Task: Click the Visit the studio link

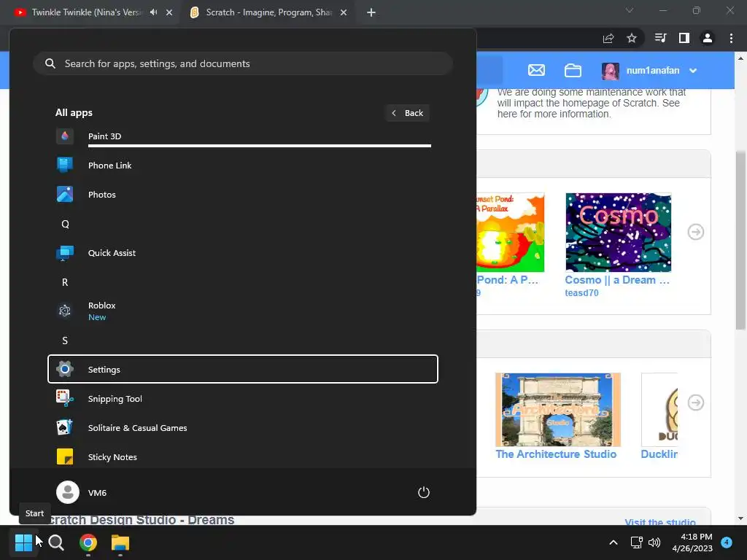Action: click(659, 522)
